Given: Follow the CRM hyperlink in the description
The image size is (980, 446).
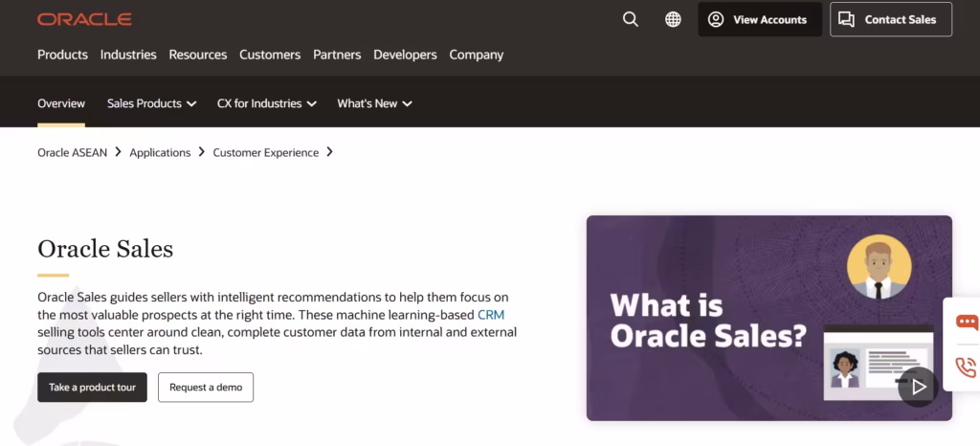Looking at the screenshot, I should click(491, 315).
